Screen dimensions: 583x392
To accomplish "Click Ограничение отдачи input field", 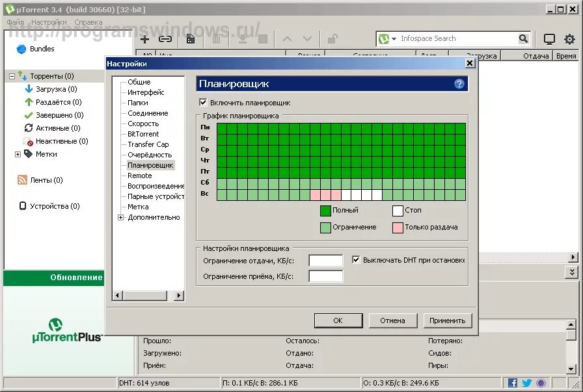I will click(x=326, y=261).
